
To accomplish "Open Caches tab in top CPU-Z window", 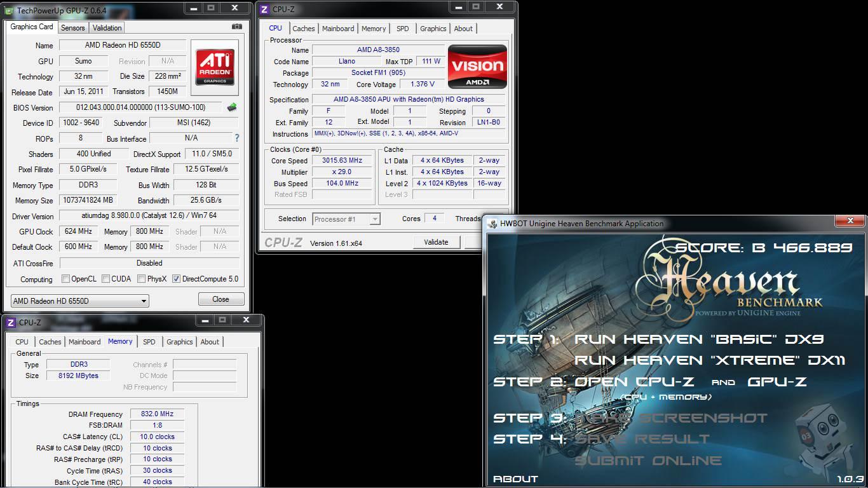I will tap(304, 29).
